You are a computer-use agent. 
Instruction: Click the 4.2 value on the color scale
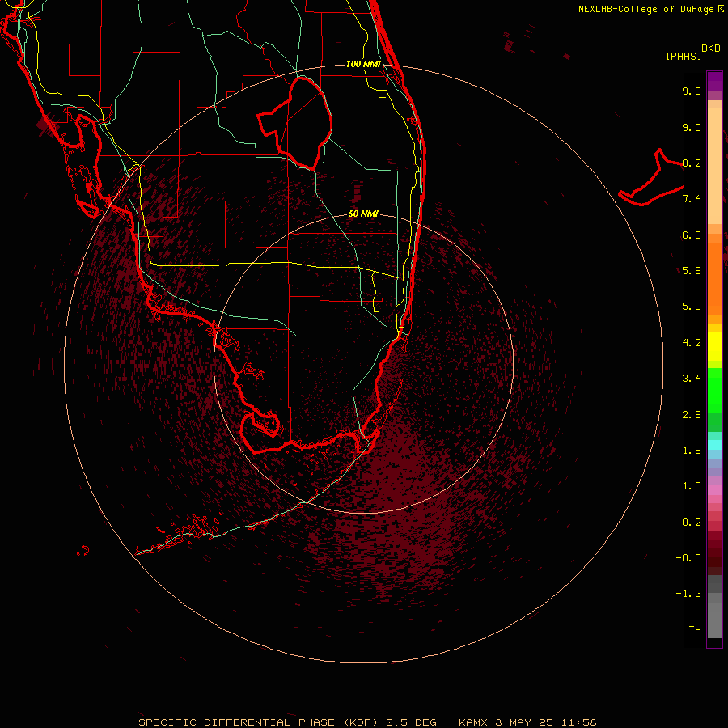(x=692, y=343)
